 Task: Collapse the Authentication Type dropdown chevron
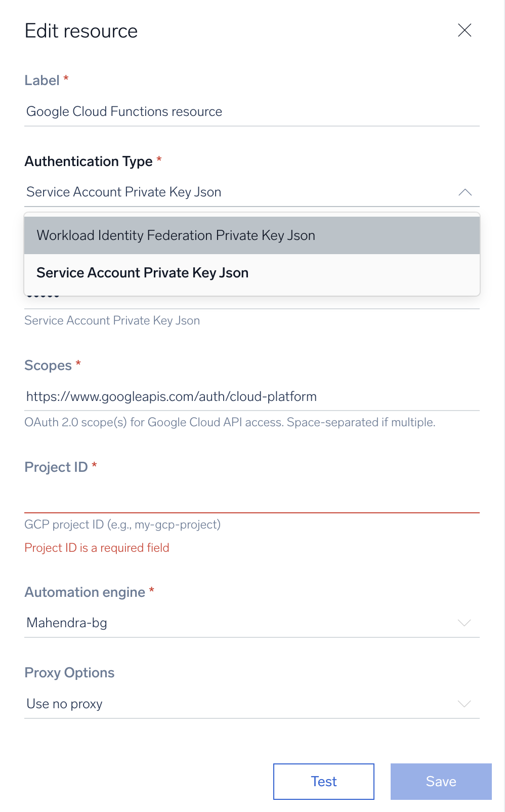coord(465,192)
